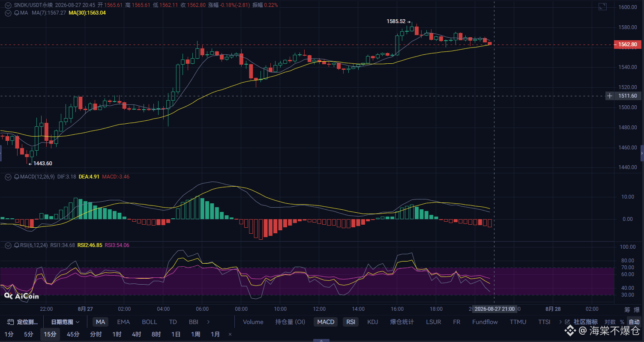The width and height of the screenshot is (644, 342).
Task: Show more sub-indicators arrow after TTSI
Action: (560, 322)
